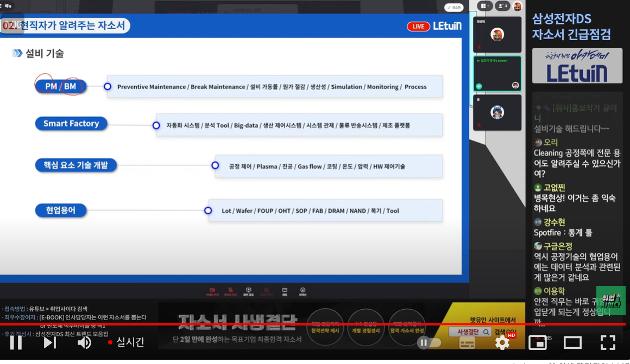Select the top participant video tile

497,35
